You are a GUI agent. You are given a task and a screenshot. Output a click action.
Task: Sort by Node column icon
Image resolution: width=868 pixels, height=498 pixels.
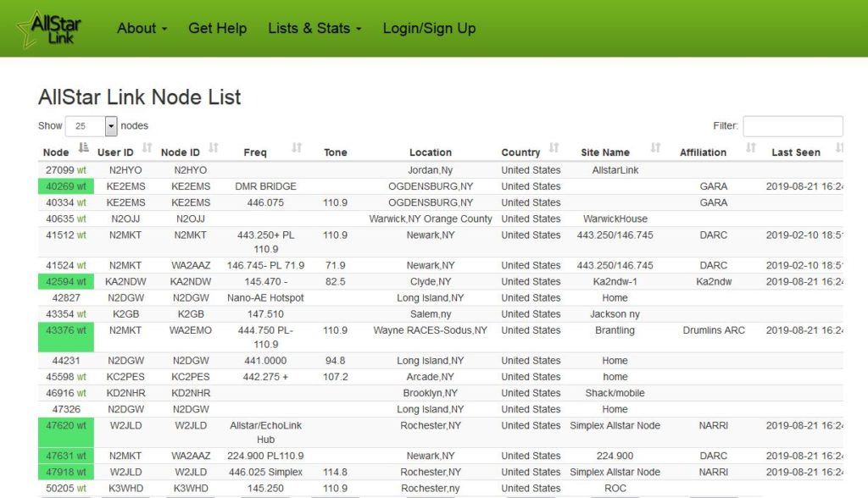point(84,147)
